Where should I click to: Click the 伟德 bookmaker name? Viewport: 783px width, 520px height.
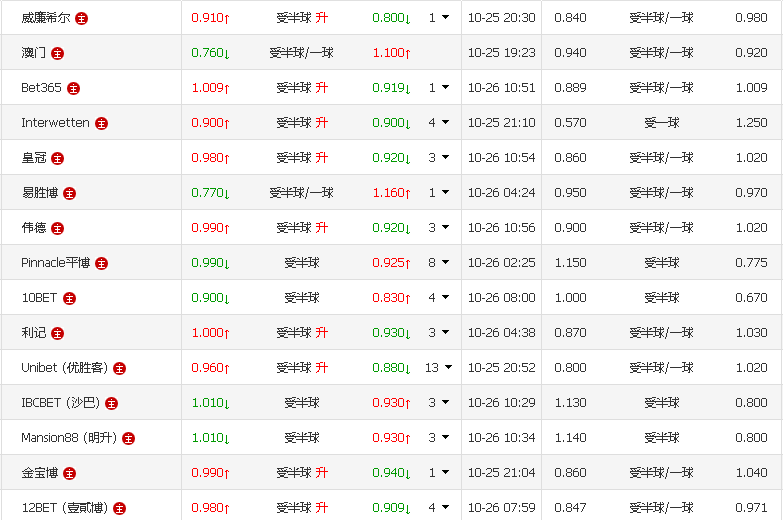click(x=33, y=228)
